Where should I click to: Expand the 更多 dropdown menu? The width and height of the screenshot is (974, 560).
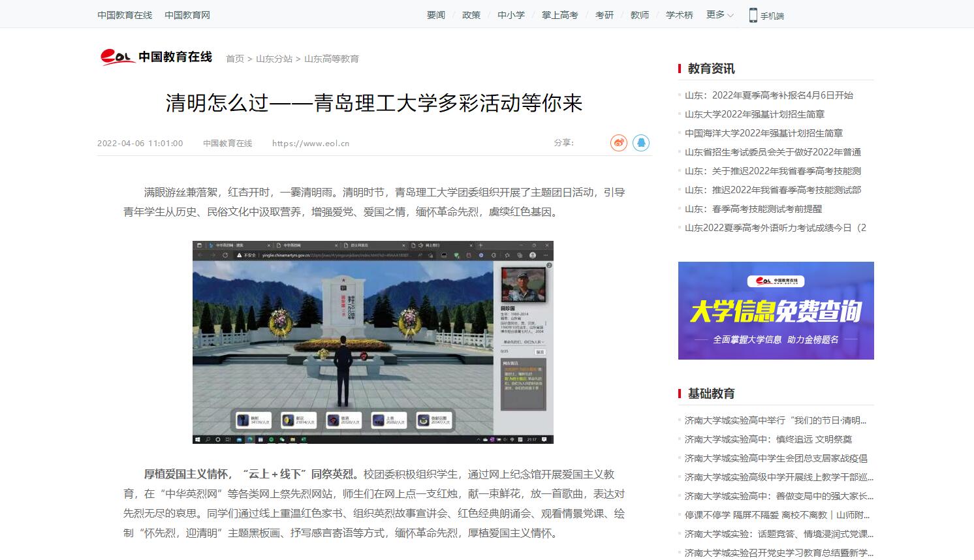(719, 15)
